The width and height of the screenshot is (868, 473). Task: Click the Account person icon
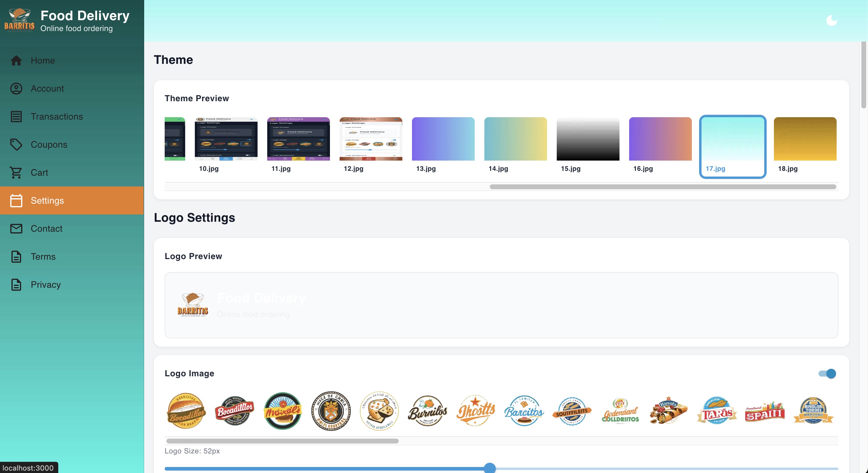click(16, 89)
